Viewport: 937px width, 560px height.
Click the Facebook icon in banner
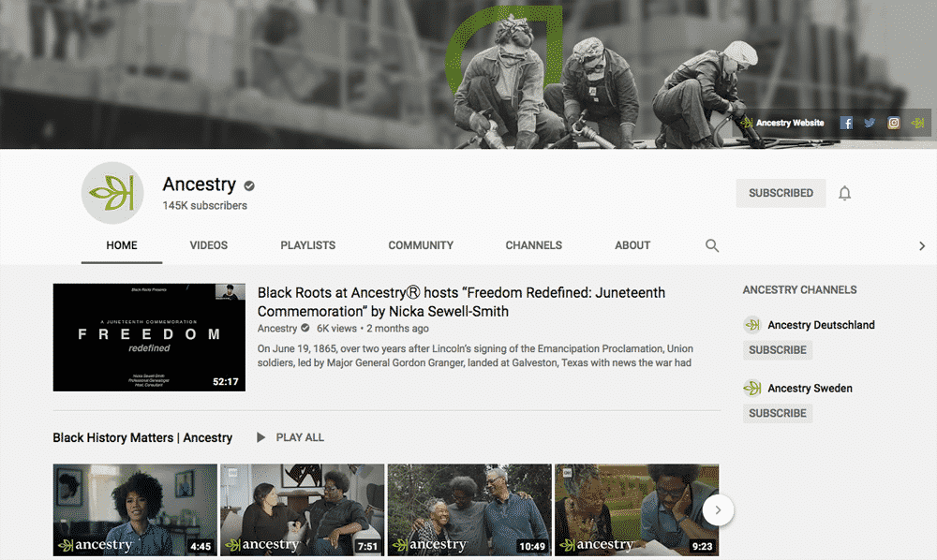(846, 123)
